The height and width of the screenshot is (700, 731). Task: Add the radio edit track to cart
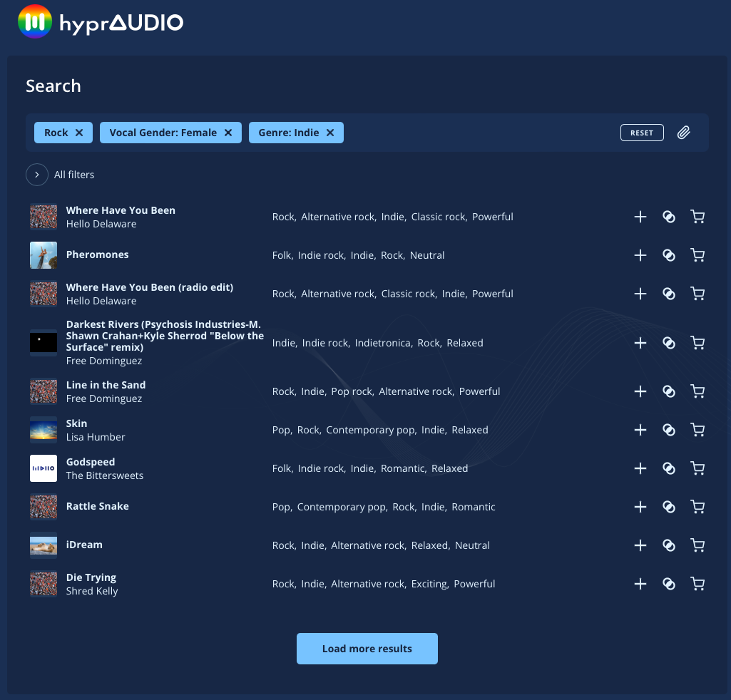pyautogui.click(x=697, y=294)
